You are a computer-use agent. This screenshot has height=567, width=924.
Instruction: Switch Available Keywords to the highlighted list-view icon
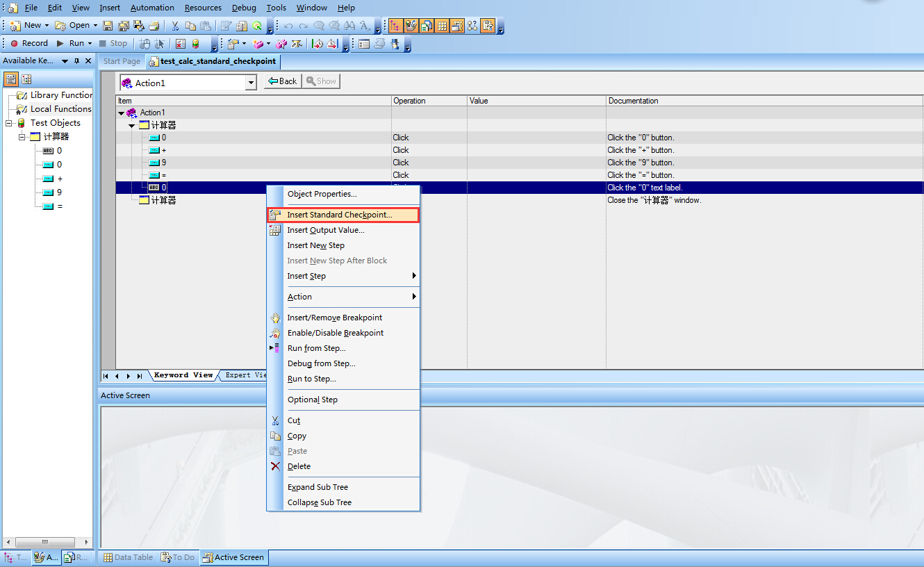coord(10,79)
